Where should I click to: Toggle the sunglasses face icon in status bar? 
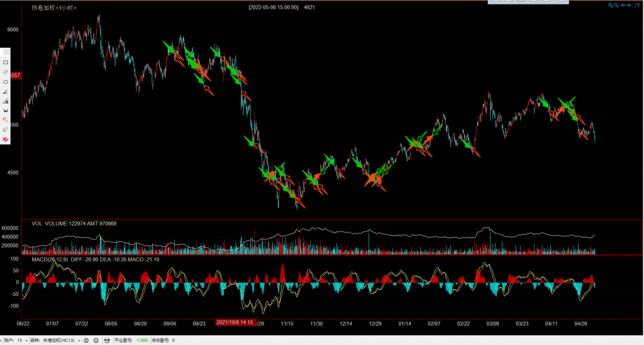[x=107, y=340]
